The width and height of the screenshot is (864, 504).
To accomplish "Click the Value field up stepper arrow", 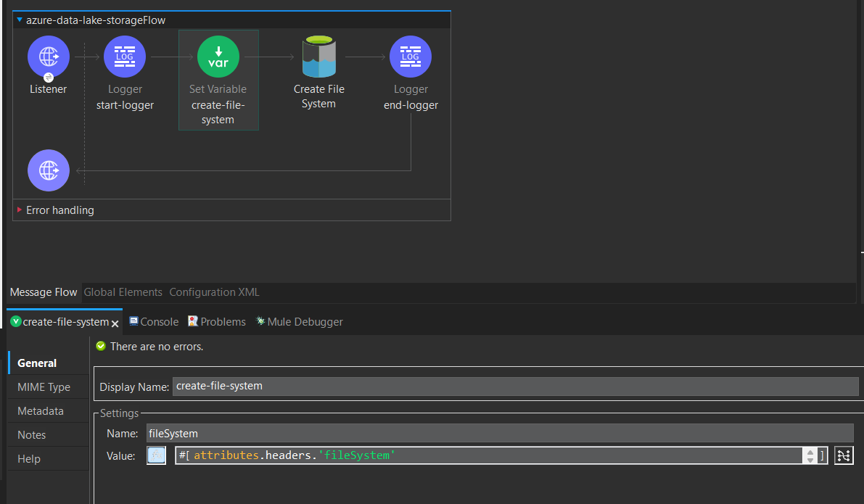I will pos(810,452).
